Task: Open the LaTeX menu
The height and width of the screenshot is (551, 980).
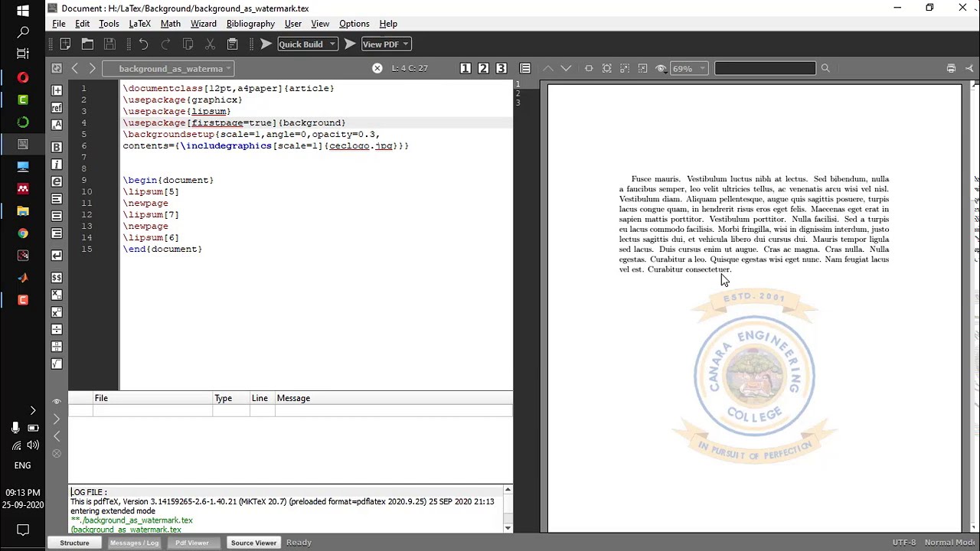Action: 139,24
